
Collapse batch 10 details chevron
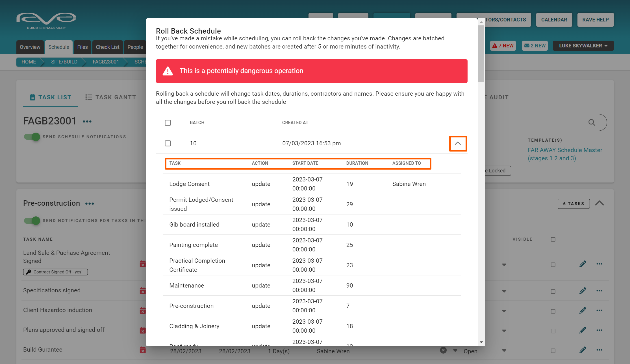tap(458, 144)
